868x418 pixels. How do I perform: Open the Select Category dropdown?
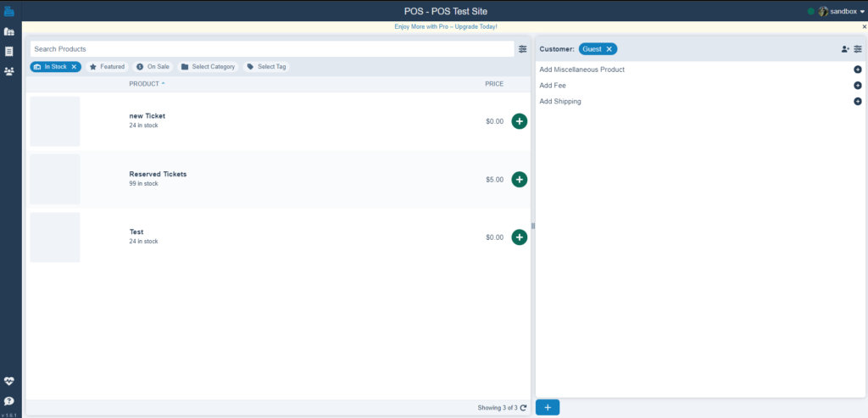[207, 67]
